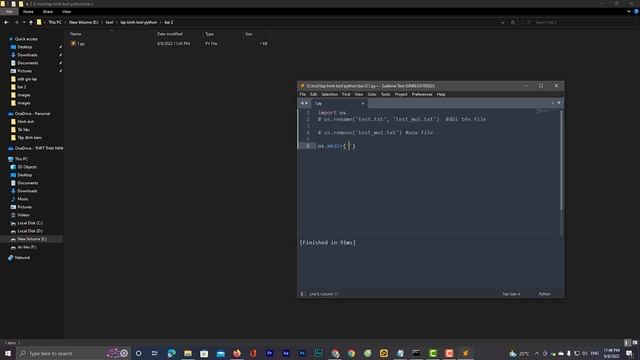The image size is (640, 360).
Task: Open the Tools menu in Sublime Text
Action: 385,94
